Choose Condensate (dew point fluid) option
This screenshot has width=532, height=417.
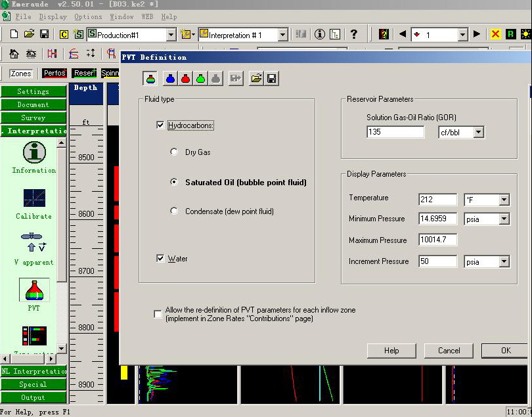pos(174,211)
